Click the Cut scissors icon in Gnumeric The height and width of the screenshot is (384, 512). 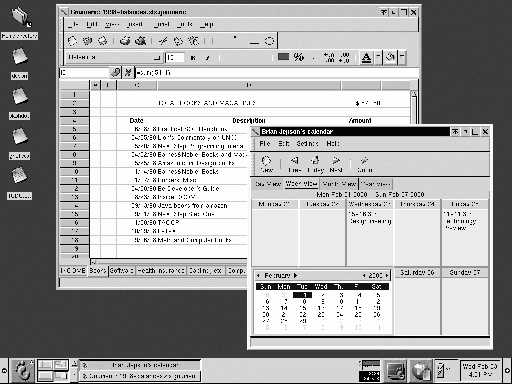[163, 41]
